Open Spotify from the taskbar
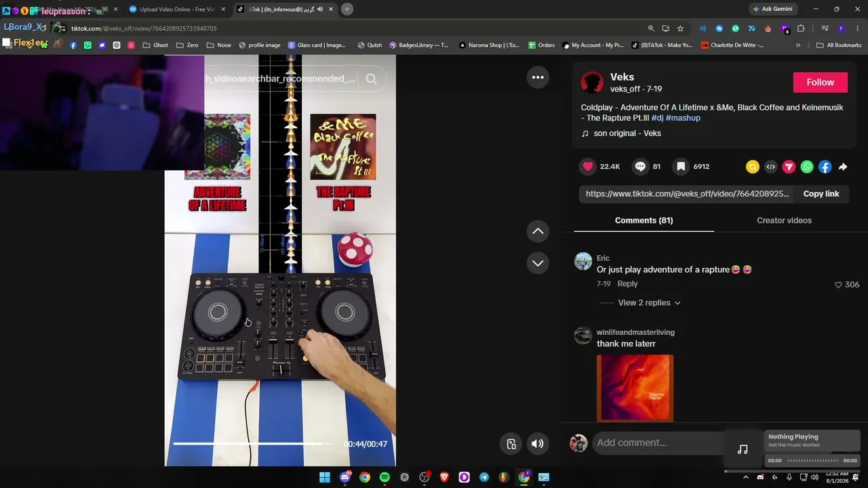Image resolution: width=868 pixels, height=488 pixels. click(384, 477)
